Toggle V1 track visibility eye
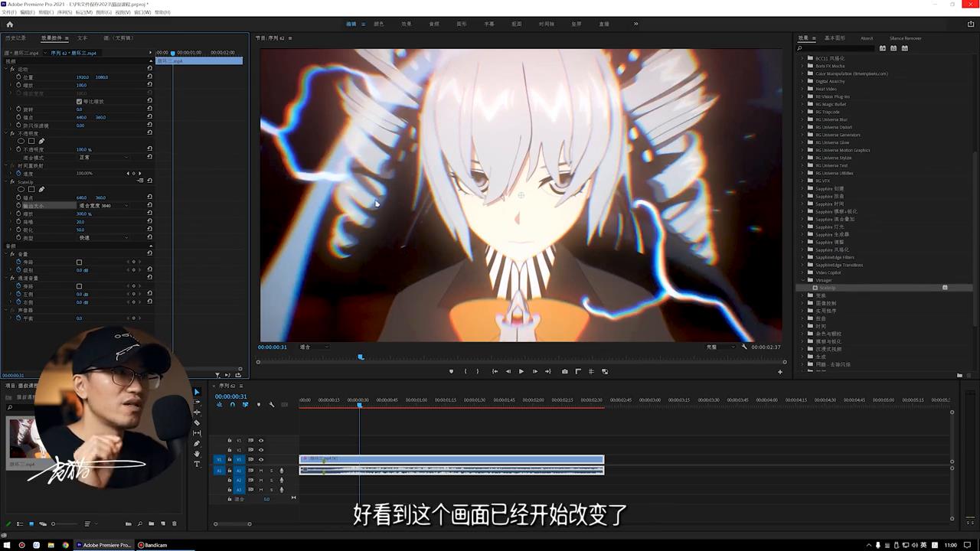Screen dimensions: 980x551 point(261,459)
